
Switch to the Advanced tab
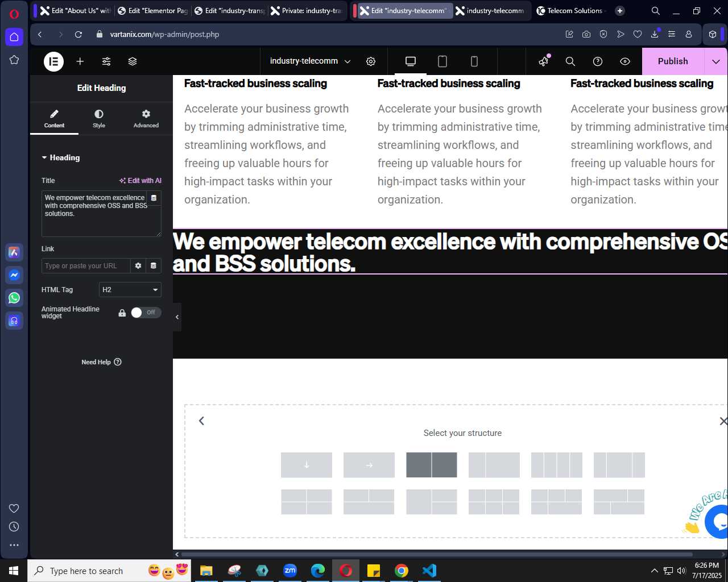146,118
